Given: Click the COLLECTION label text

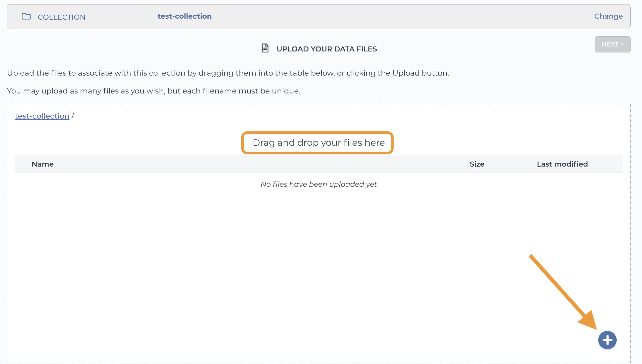Looking at the screenshot, I should pos(61,17).
